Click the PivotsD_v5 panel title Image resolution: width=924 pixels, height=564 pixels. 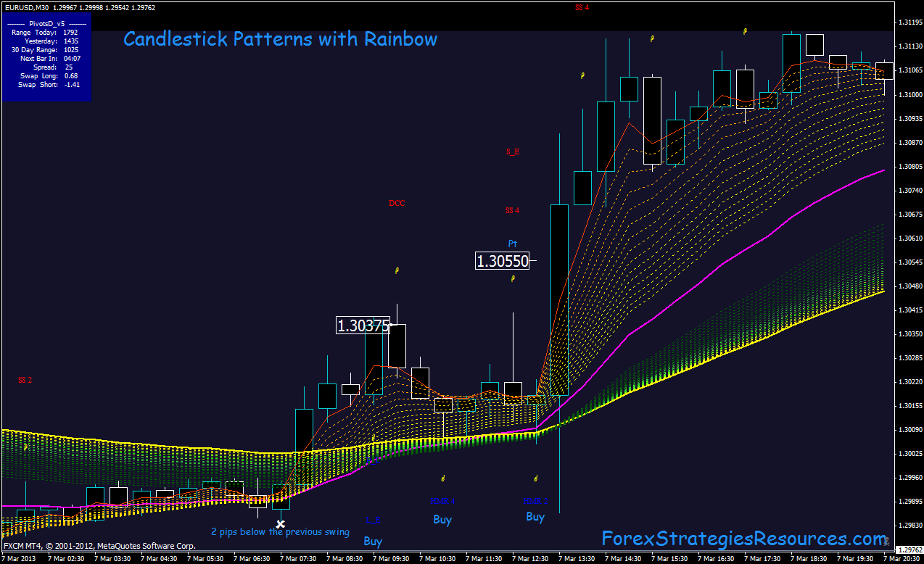pos(46,23)
